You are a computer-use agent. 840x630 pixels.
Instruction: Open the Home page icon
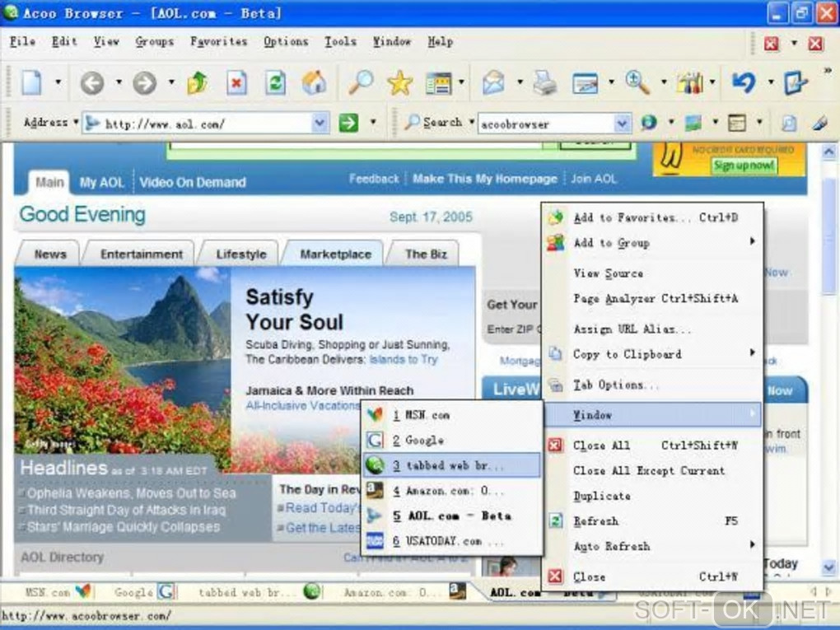click(x=315, y=82)
